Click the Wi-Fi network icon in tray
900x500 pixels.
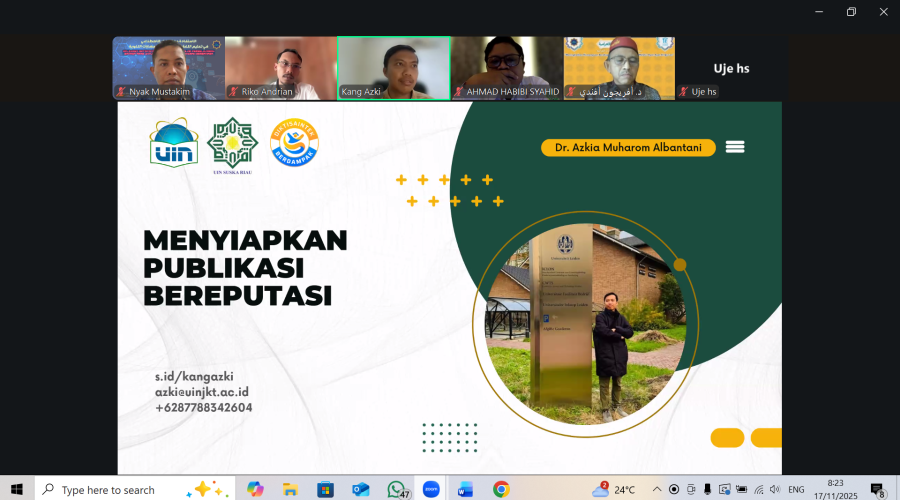(x=758, y=490)
